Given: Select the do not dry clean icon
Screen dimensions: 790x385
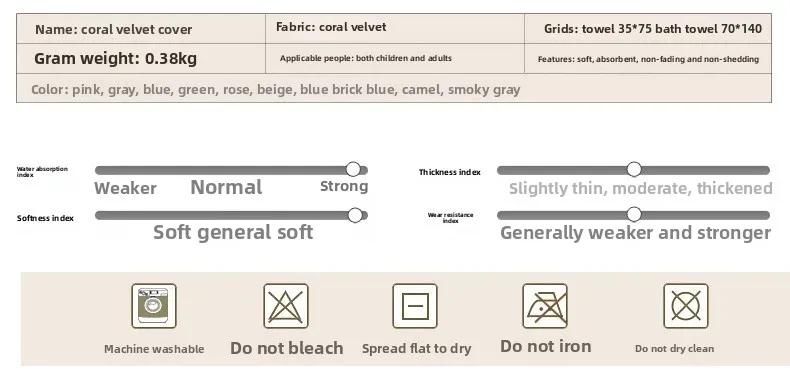Looking at the screenshot, I should point(686,306).
